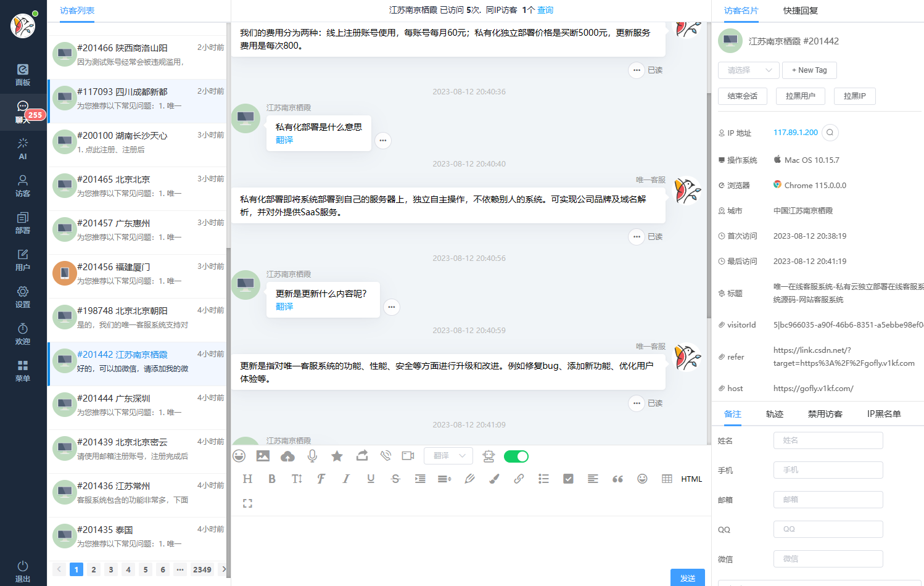Screen dimensions: 924x586
Task: Toggle bold formatting in the editor bar
Action: coord(272,479)
